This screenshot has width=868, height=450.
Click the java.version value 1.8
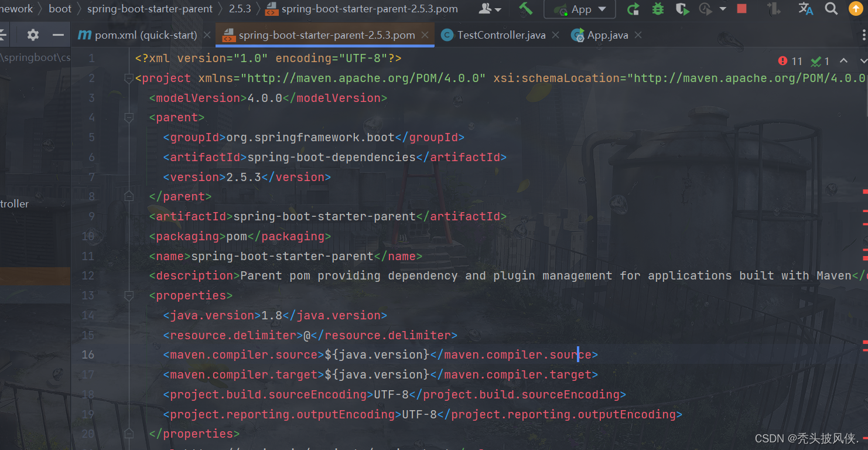coord(272,315)
